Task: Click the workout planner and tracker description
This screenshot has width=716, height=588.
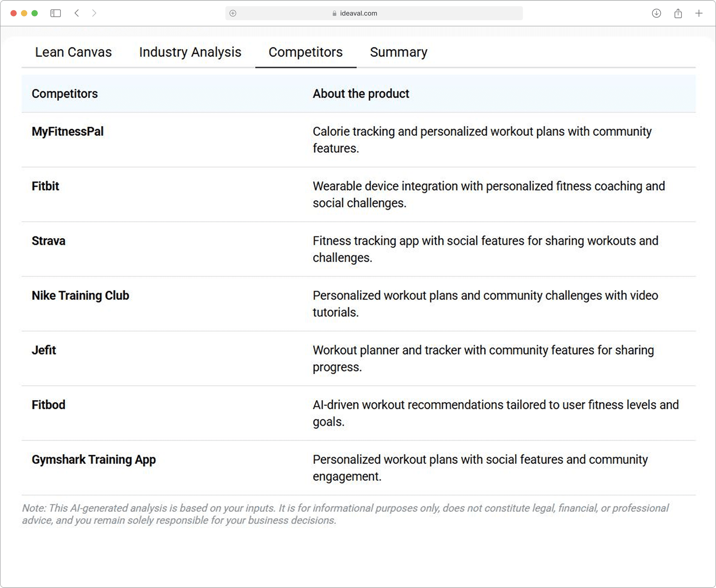Action: pos(483,358)
